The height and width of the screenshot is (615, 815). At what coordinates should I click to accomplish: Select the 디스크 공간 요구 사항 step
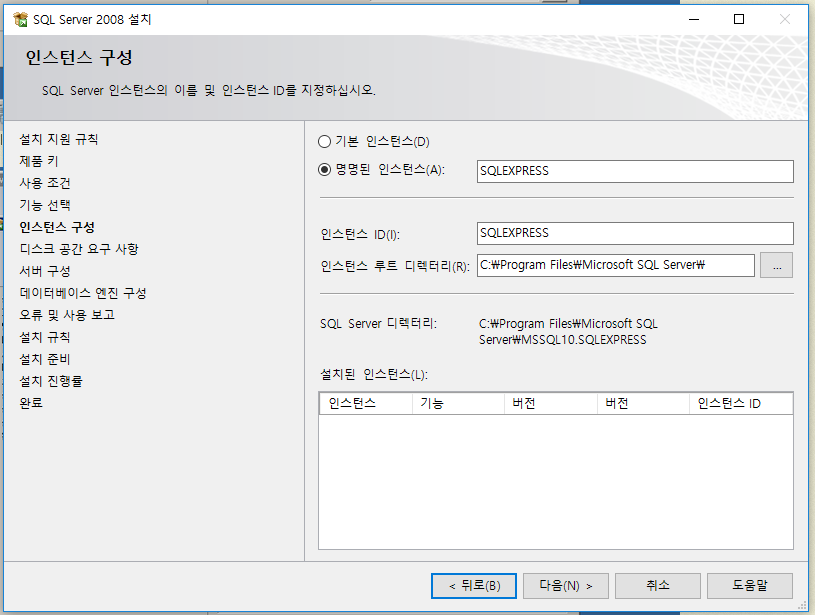pos(79,249)
